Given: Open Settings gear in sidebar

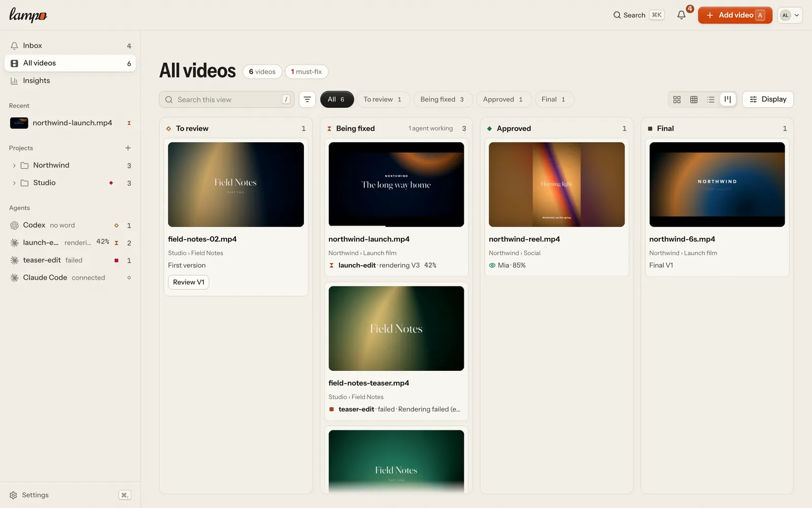Looking at the screenshot, I should point(14,495).
